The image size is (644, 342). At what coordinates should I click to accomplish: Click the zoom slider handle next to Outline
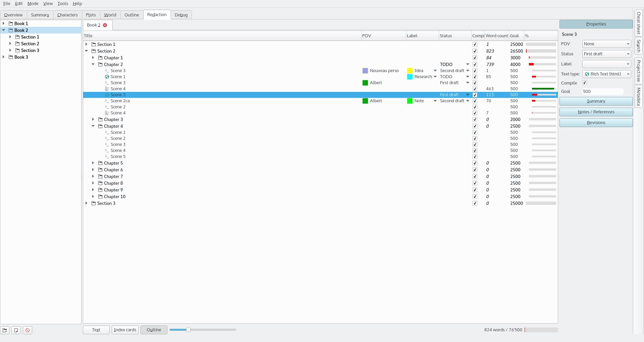[188, 330]
